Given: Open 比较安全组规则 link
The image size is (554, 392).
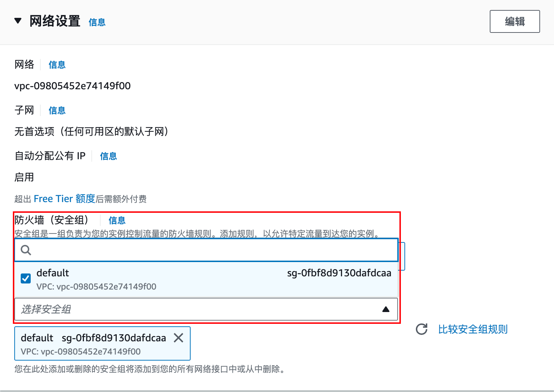Looking at the screenshot, I should tap(473, 329).
